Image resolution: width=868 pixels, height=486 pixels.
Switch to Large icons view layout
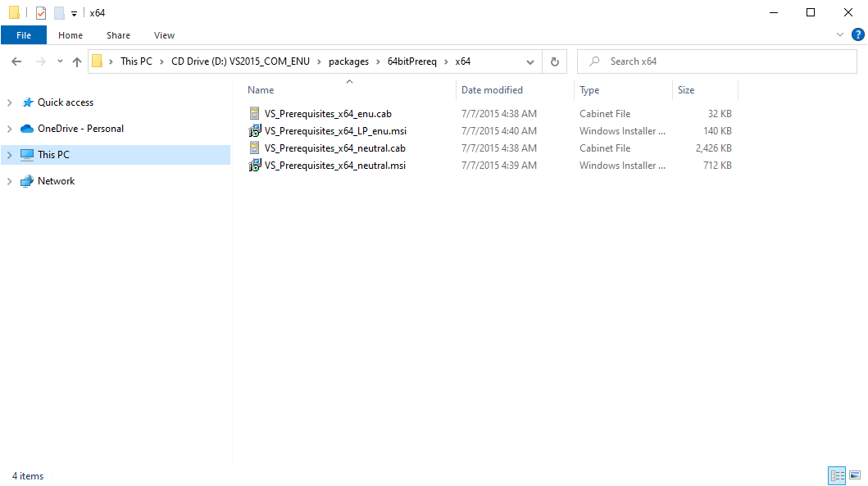click(x=855, y=475)
